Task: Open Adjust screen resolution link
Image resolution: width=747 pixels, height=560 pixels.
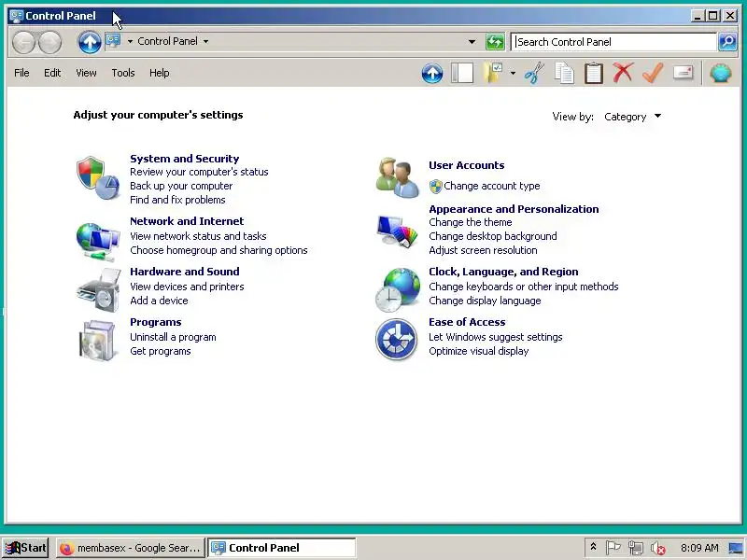Action: (x=483, y=250)
